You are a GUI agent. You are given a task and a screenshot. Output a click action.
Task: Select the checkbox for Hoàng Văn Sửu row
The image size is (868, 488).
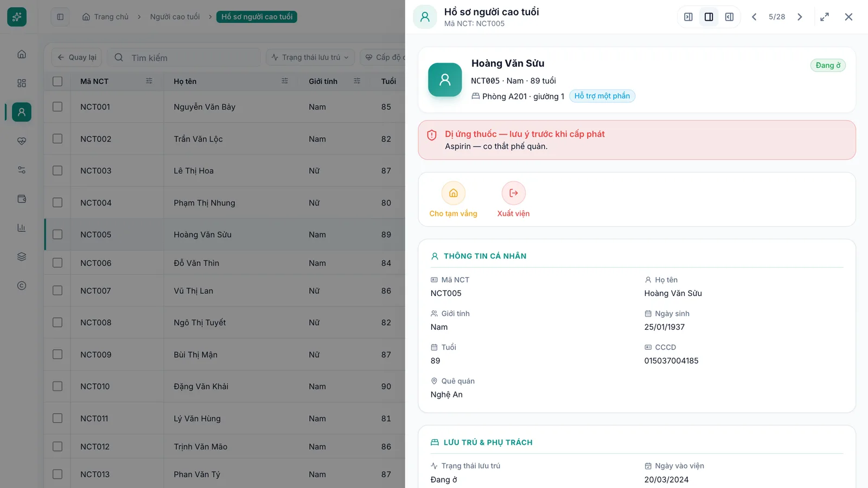58,234
